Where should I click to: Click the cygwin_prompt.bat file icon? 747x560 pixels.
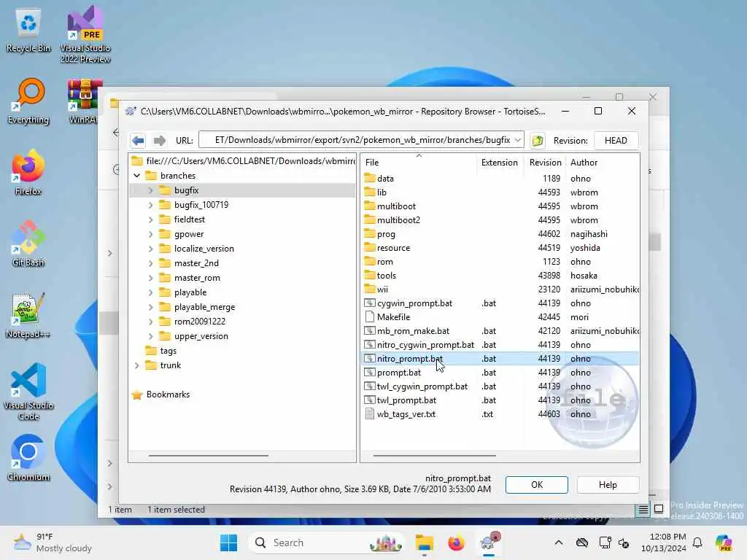370,303
